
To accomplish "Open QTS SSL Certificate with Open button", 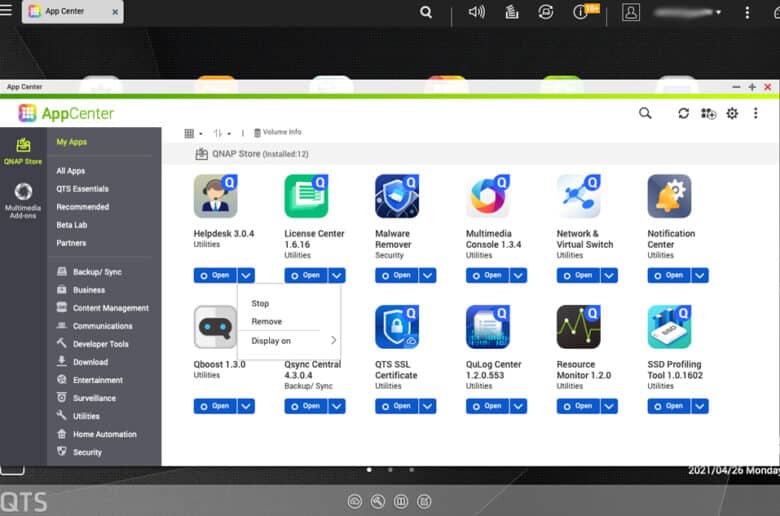I will point(396,406).
